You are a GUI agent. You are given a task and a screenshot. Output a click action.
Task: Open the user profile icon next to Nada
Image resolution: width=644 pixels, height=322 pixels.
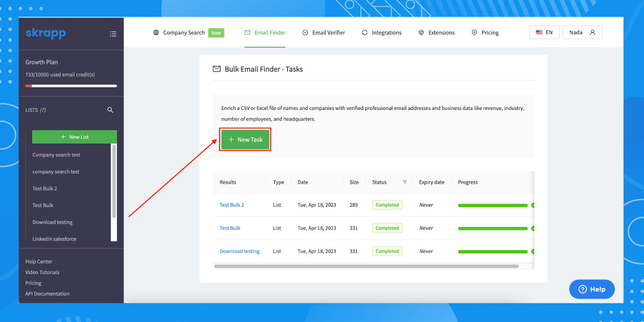(x=593, y=32)
